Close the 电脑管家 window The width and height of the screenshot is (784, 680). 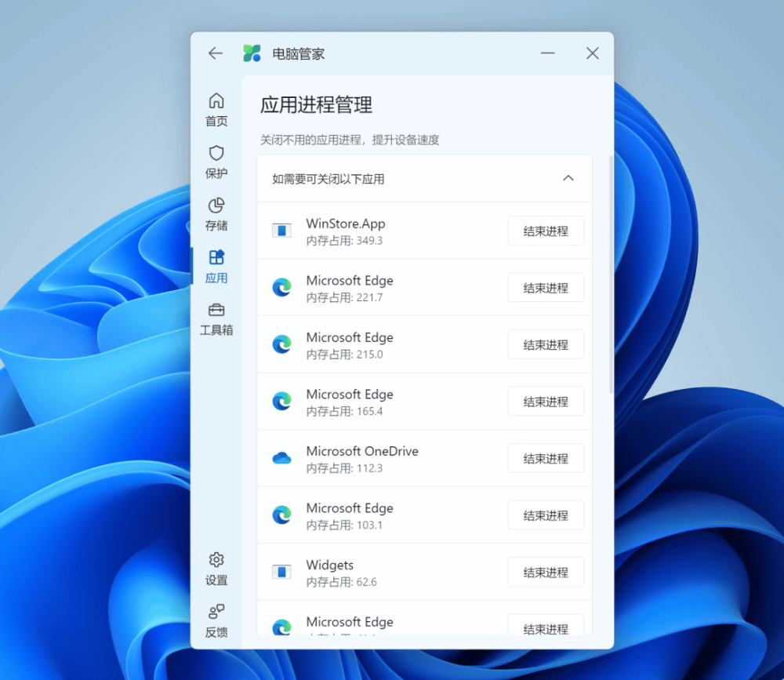[x=593, y=53]
